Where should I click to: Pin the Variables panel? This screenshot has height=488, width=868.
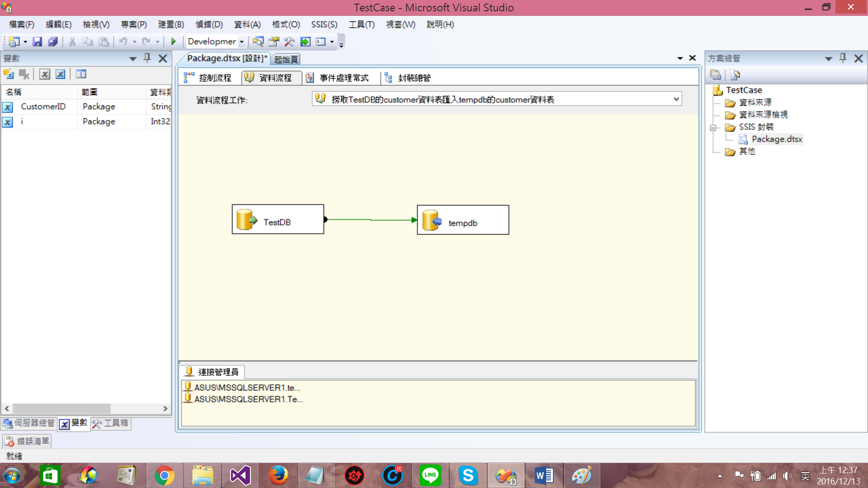147,58
